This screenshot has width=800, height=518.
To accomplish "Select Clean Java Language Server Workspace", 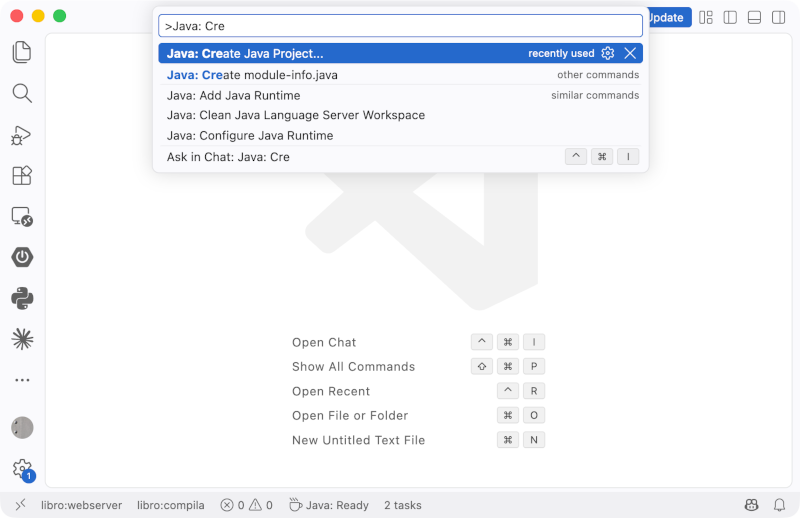I will (x=401, y=115).
